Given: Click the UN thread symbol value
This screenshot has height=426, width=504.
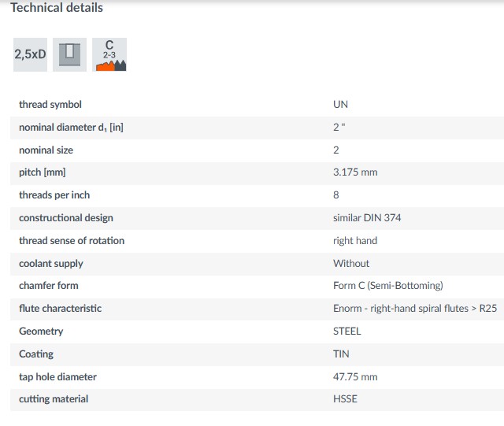Looking at the screenshot, I should coord(340,105).
